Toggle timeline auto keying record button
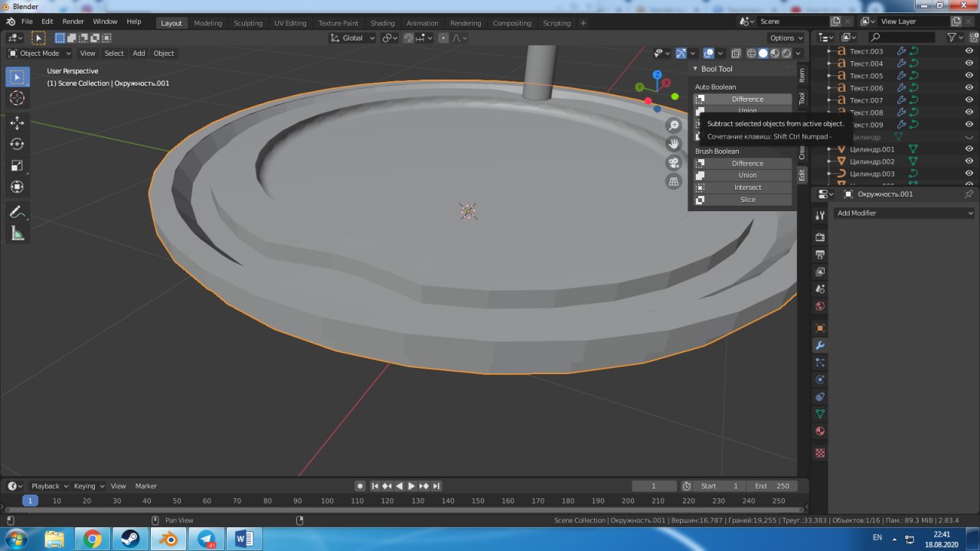Viewport: 980px width, 551px height. (x=360, y=486)
